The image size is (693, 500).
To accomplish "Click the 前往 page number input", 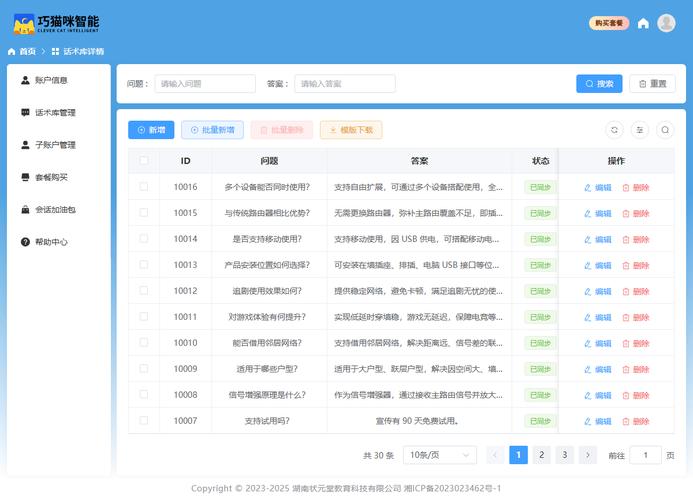I will point(645,455).
